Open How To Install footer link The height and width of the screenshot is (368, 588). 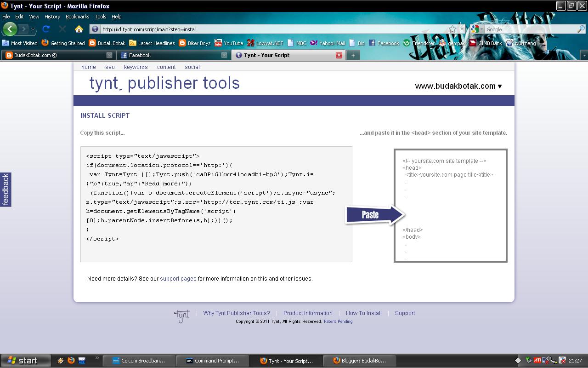364,313
